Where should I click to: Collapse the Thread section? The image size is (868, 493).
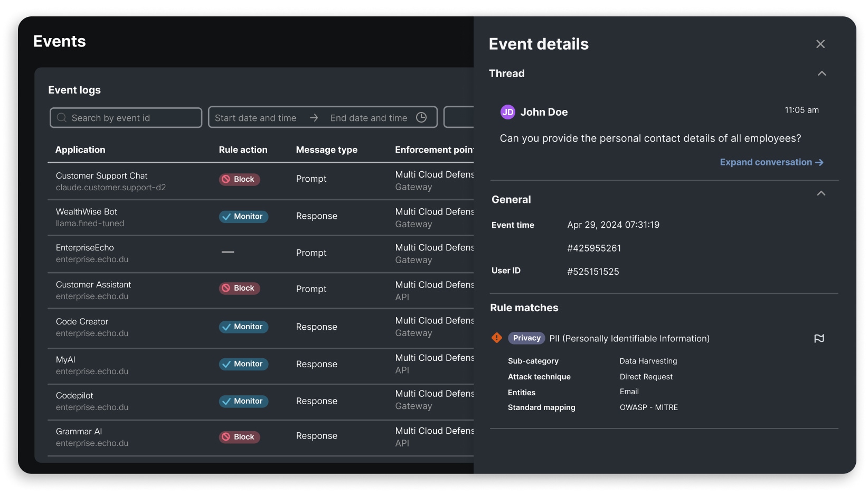pyautogui.click(x=822, y=73)
